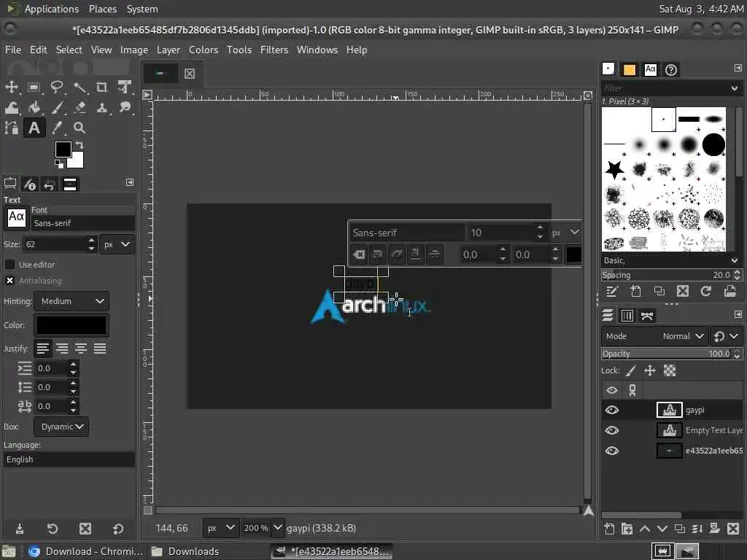Swap foreground and background colors
Screen dimensions: 747x560
coord(80,145)
